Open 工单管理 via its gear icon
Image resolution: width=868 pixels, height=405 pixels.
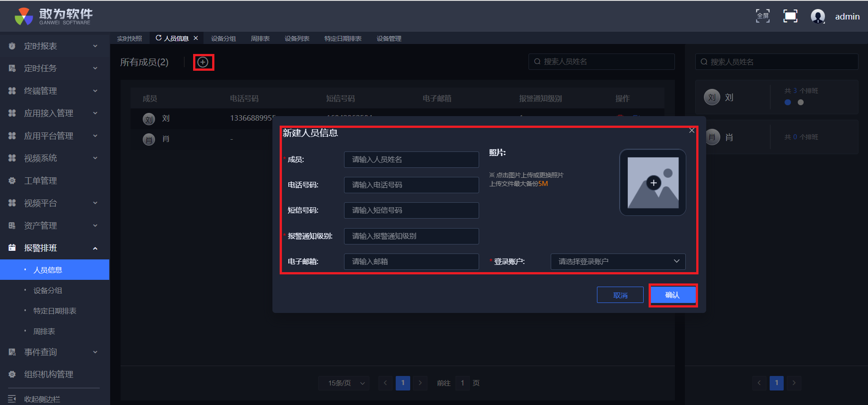click(12, 181)
